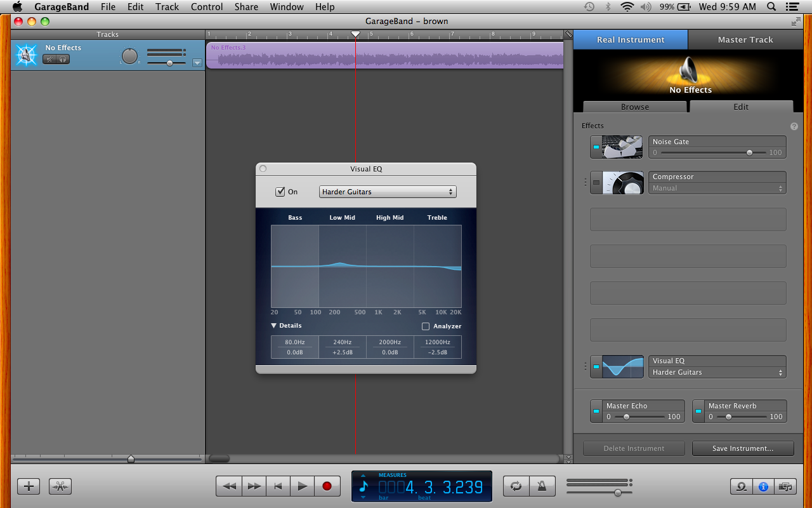
Task: Open the Control menu
Action: point(207,7)
